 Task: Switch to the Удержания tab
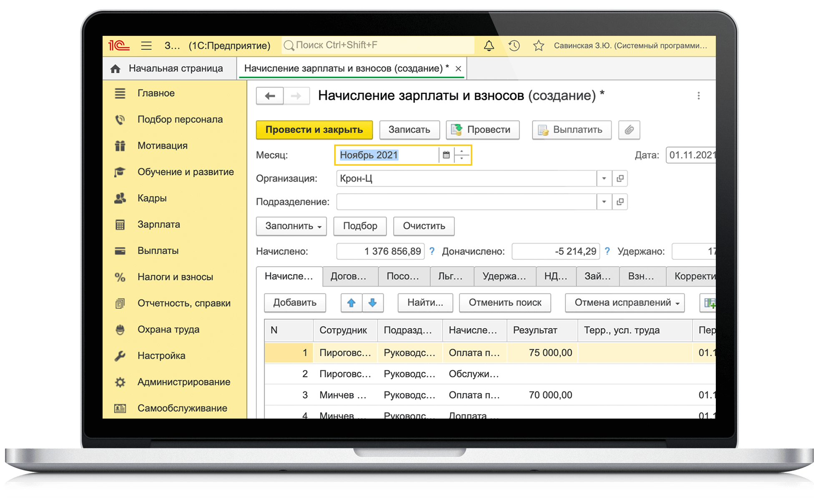coord(504,277)
